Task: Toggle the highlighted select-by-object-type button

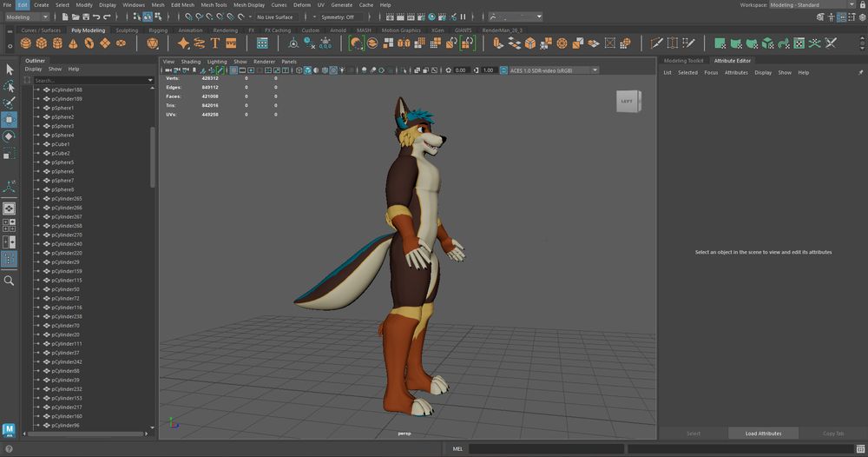Action: tap(148, 17)
